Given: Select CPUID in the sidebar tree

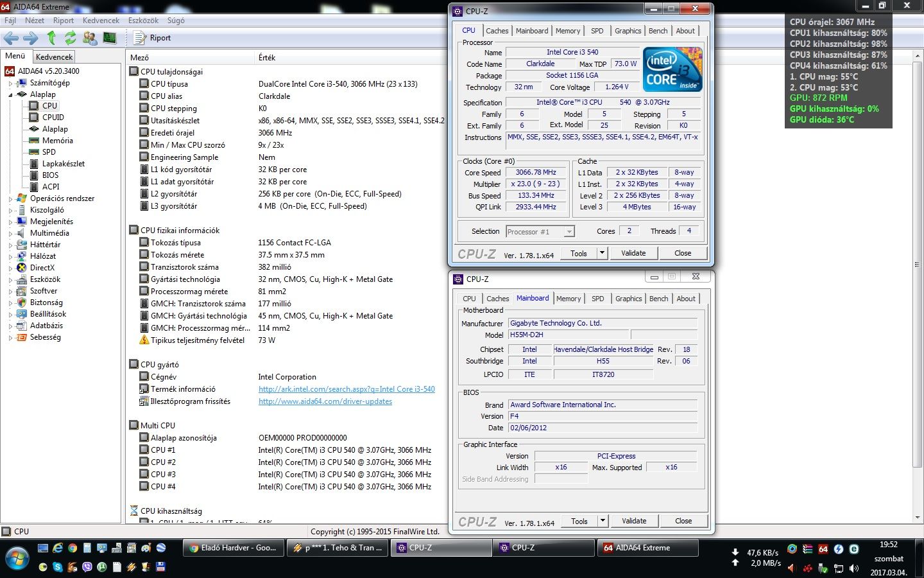Looking at the screenshot, I should [53, 118].
